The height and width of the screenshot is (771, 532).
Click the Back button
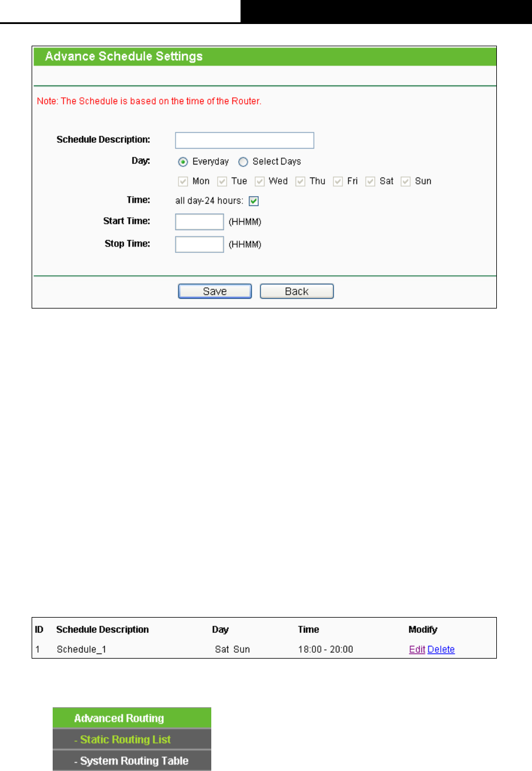click(x=297, y=292)
